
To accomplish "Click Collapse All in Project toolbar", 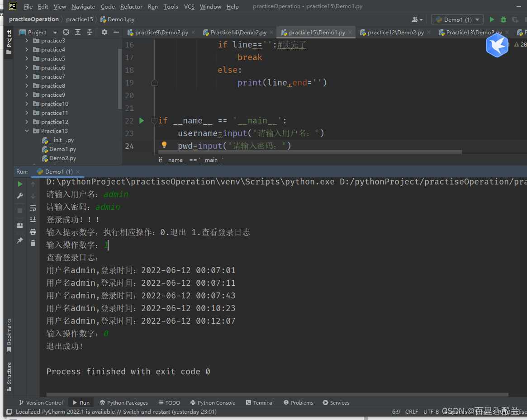I will (x=90, y=32).
